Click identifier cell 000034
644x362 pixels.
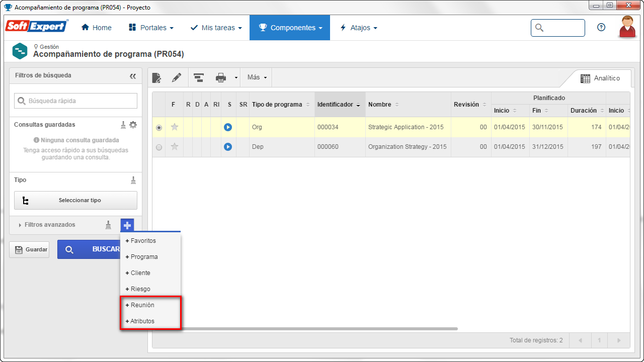[x=340, y=127]
